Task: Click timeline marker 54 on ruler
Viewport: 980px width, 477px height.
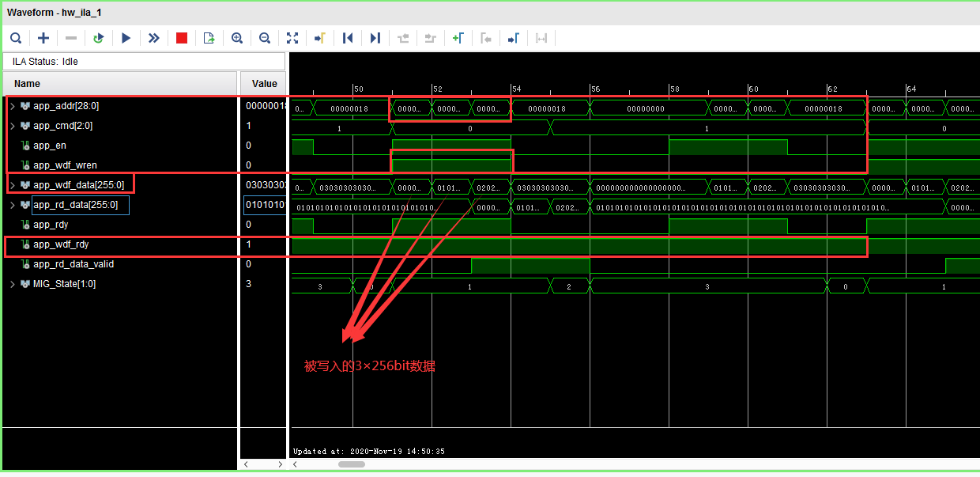Action: [517, 89]
